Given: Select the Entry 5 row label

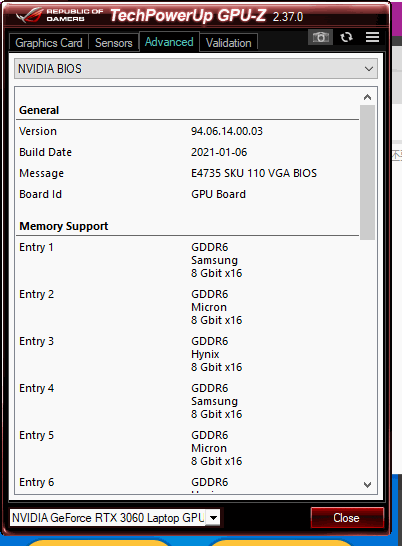Looking at the screenshot, I should pos(37,435).
